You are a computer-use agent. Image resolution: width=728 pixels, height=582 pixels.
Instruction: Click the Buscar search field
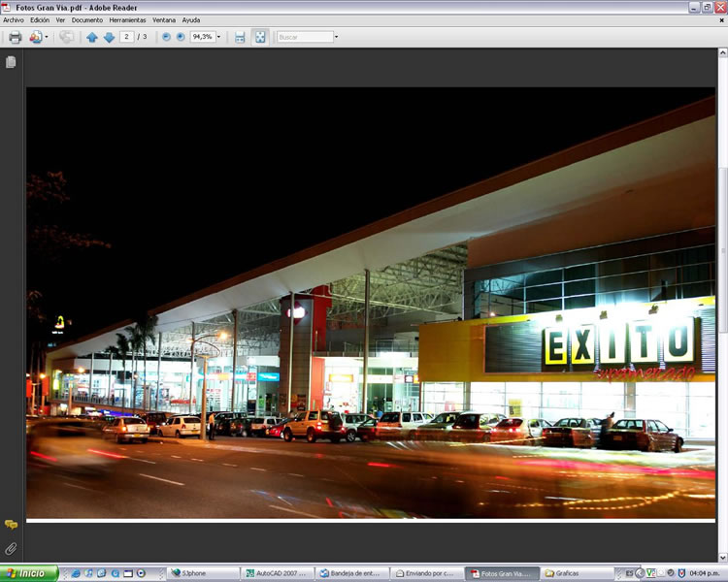coord(305,37)
